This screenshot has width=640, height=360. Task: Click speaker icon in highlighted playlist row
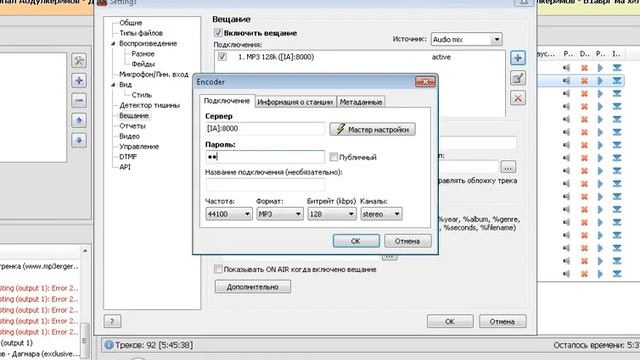(x=567, y=81)
